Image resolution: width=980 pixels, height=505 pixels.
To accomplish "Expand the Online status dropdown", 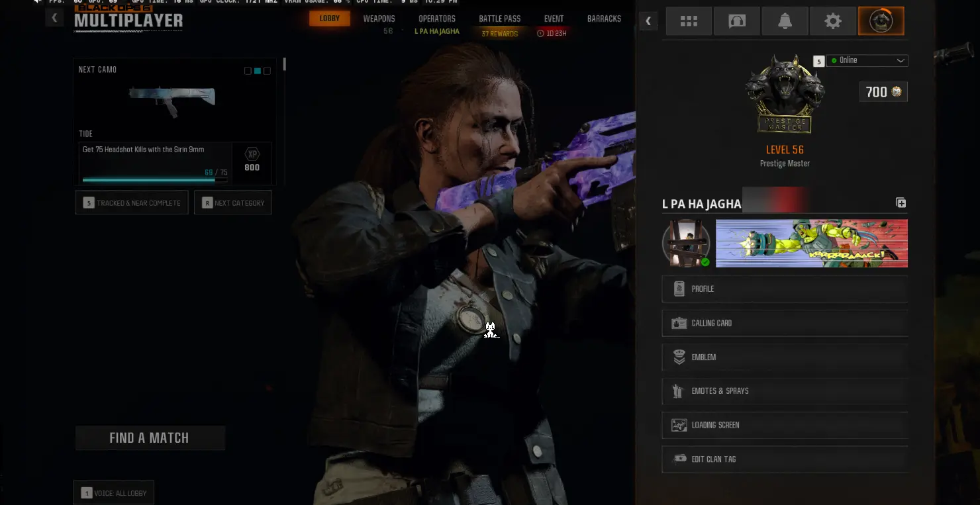I will coord(867,60).
